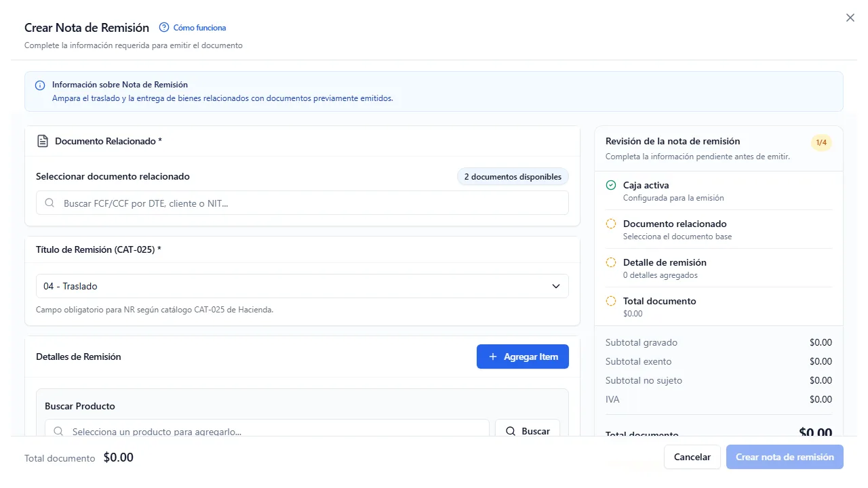Image resolution: width=868 pixels, height=488 pixels.
Task: Click the pending circle icon for Documento relacionado
Action: (611, 224)
